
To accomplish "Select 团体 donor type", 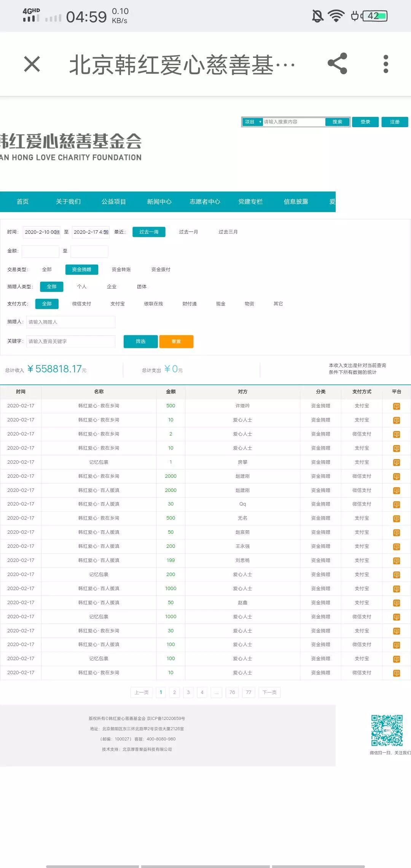I will (x=142, y=287).
